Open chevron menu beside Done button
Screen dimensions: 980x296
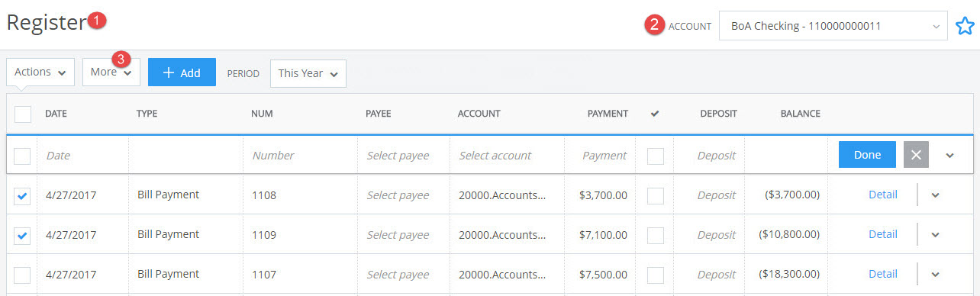(x=949, y=155)
